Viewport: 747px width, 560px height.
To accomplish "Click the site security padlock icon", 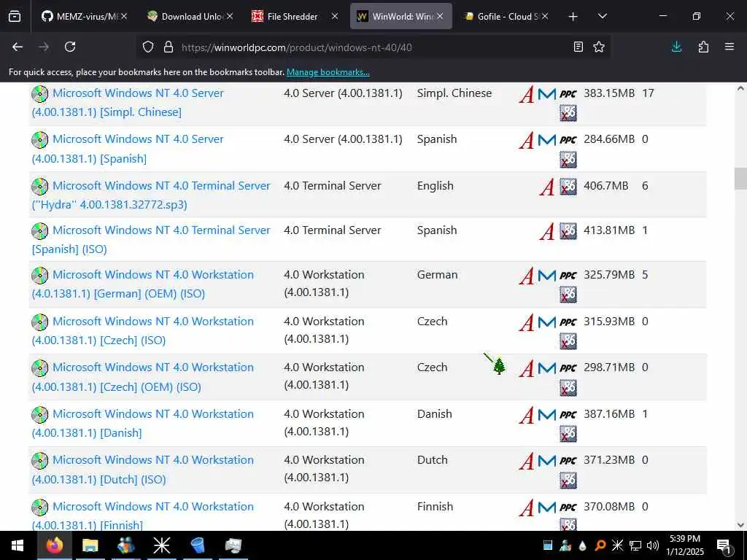I will pos(169,47).
